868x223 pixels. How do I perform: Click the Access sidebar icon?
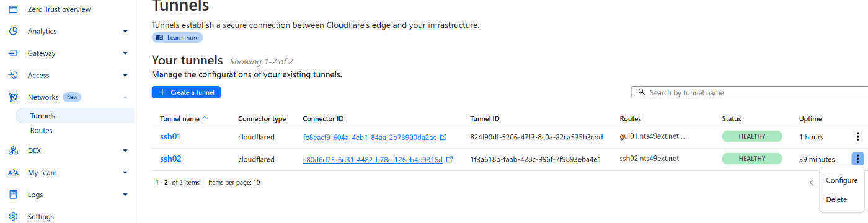(x=13, y=76)
